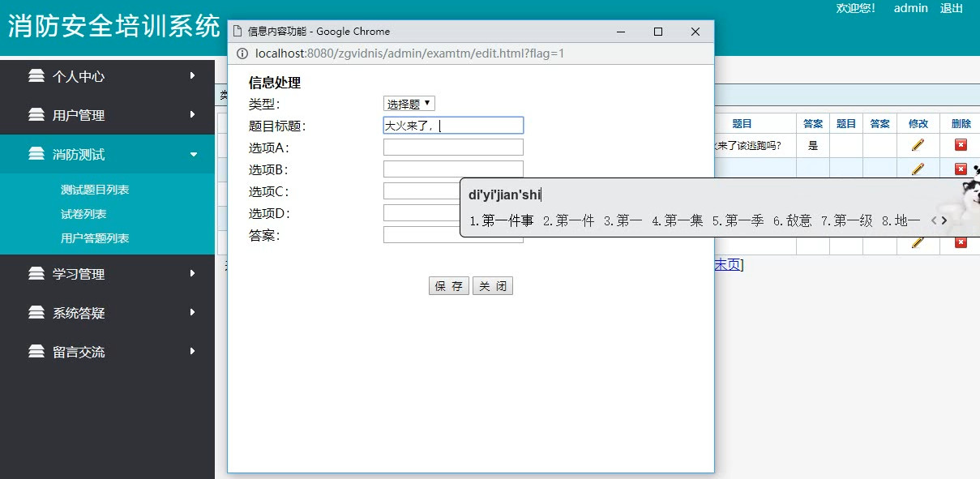
Task: Click the 末页 pagination link
Action: point(726,264)
